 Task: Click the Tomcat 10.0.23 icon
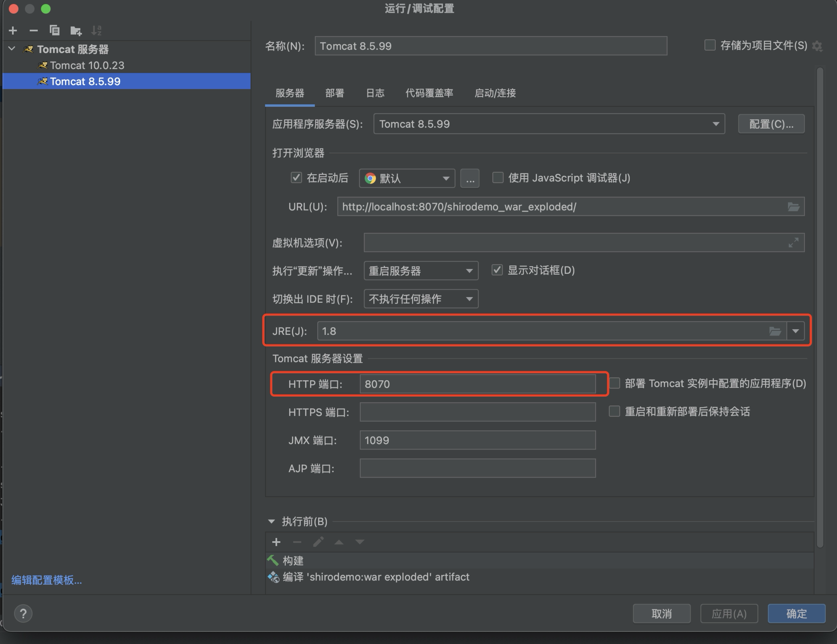43,65
